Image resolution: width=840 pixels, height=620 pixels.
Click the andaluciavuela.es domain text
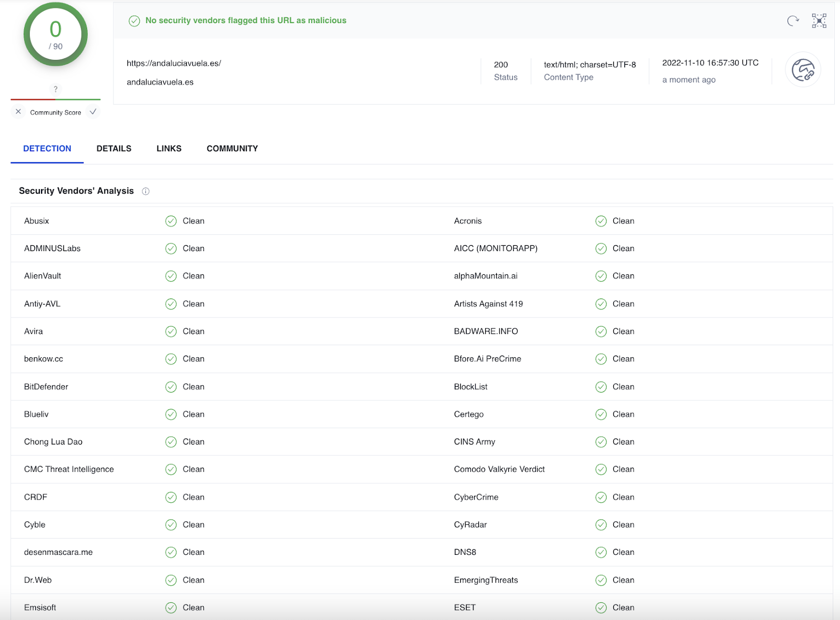(x=160, y=82)
